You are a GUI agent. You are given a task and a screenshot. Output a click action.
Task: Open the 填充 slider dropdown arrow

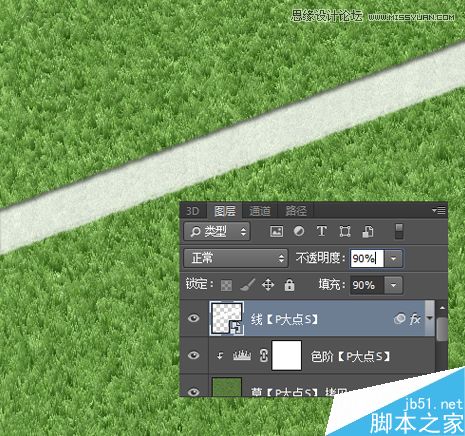[x=393, y=285]
